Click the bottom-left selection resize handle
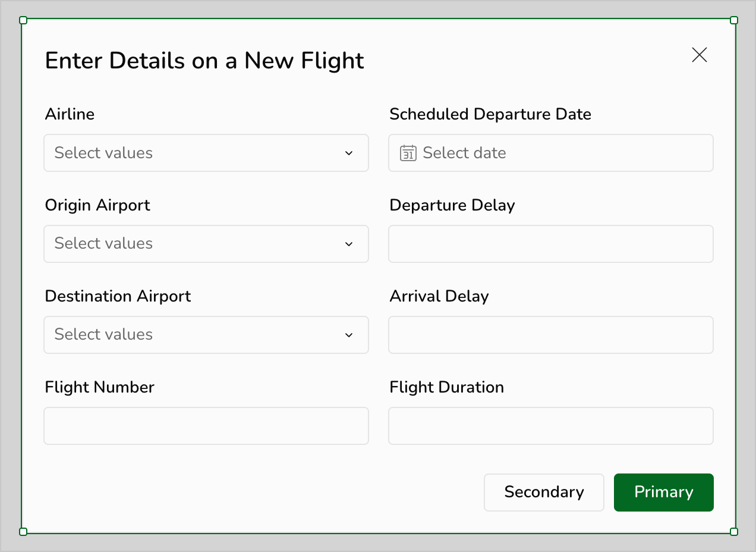This screenshot has height=552, width=756. pos(23,532)
